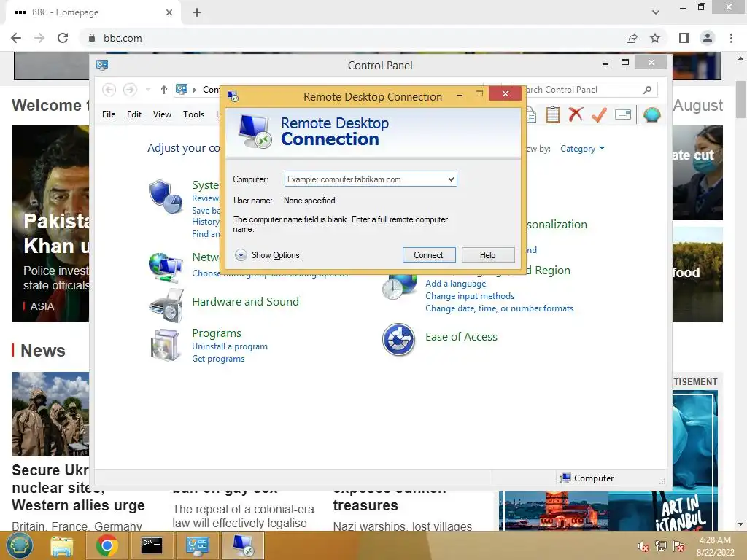
Task: Open the Programs category link
Action: coord(216,332)
